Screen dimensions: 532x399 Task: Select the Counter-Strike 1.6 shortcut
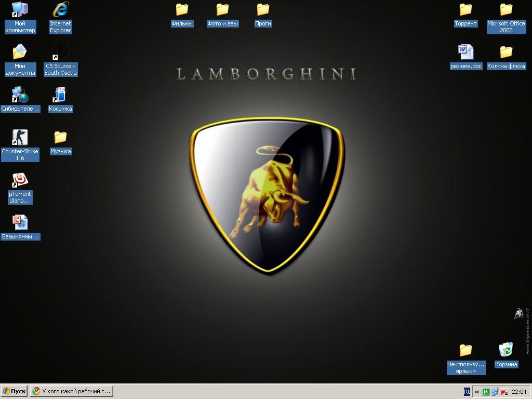click(x=20, y=138)
